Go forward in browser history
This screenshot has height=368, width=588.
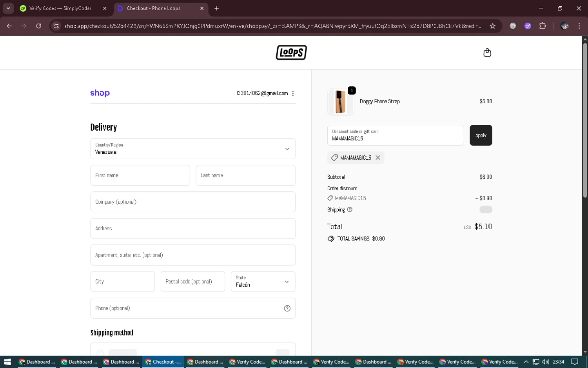(24, 26)
